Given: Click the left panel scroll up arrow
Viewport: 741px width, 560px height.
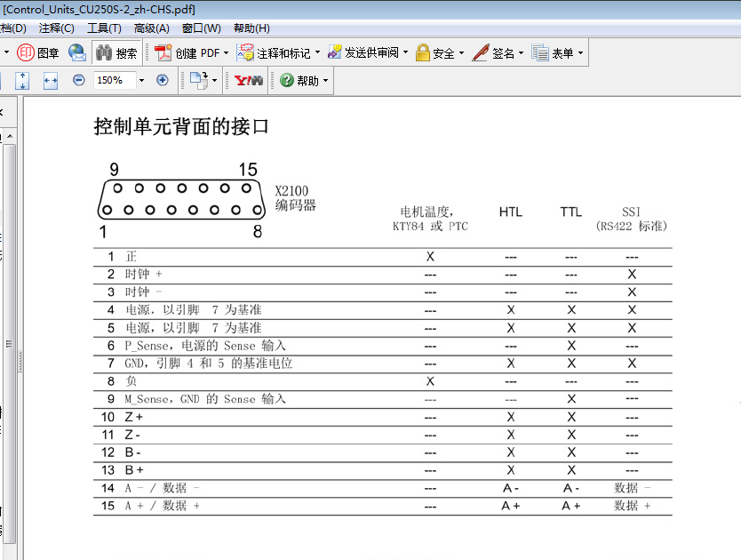Looking at the screenshot, I should pyautogui.click(x=10, y=136).
